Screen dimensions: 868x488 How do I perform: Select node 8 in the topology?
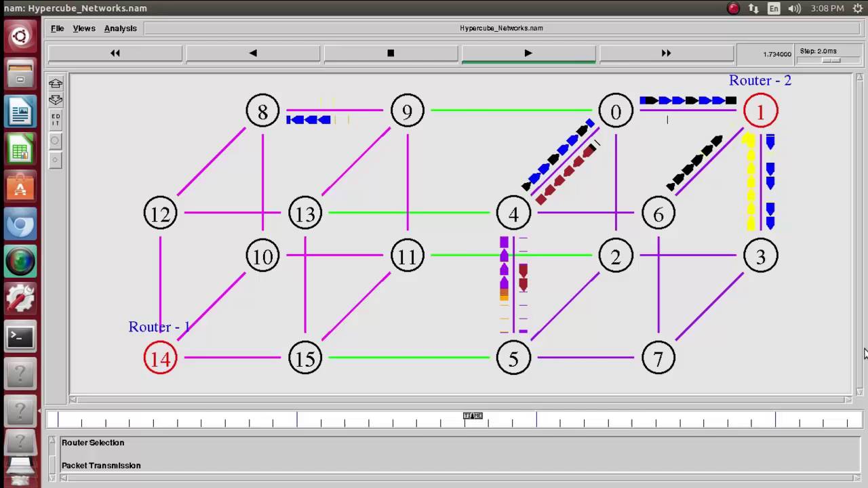tap(262, 111)
